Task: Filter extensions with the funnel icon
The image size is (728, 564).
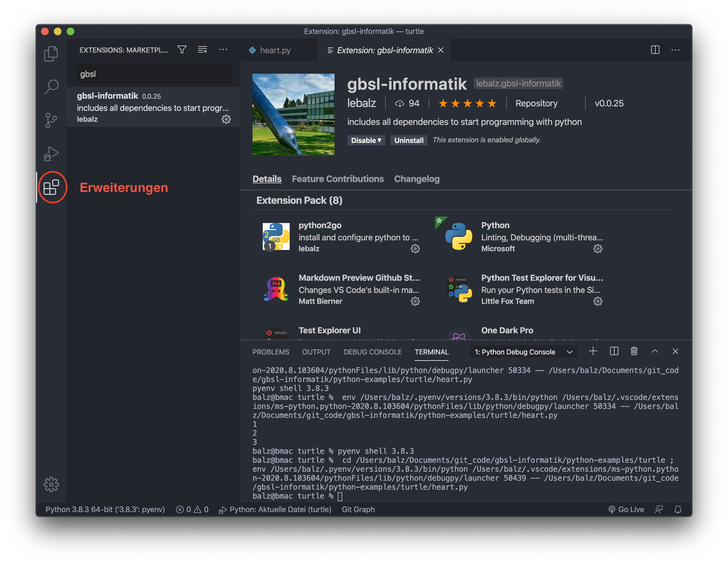Action: [x=182, y=50]
